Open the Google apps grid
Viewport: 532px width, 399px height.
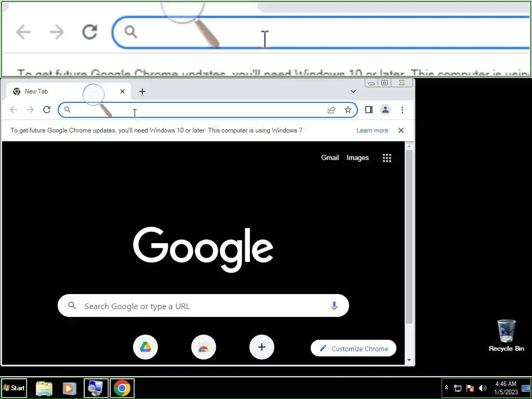[387, 158]
